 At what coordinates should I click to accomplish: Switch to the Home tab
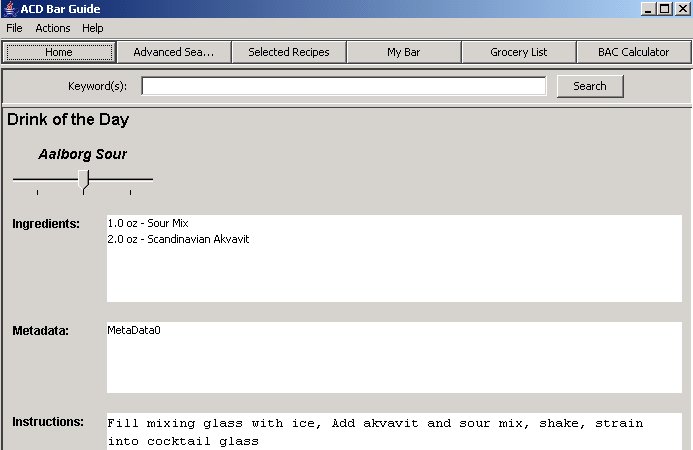pos(59,52)
